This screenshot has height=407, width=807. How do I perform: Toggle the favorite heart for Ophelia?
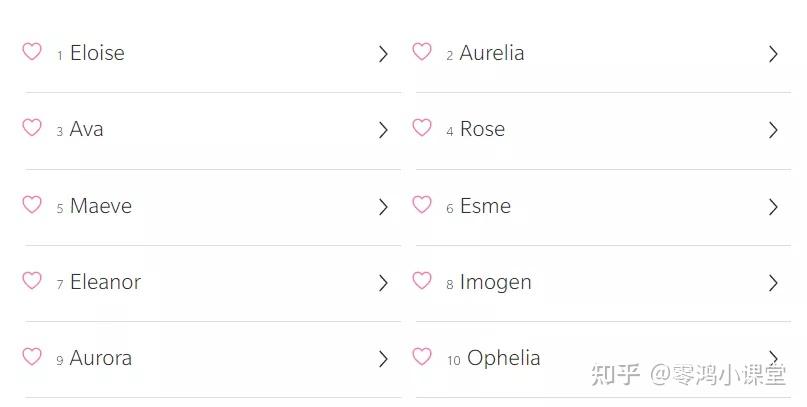pos(422,357)
